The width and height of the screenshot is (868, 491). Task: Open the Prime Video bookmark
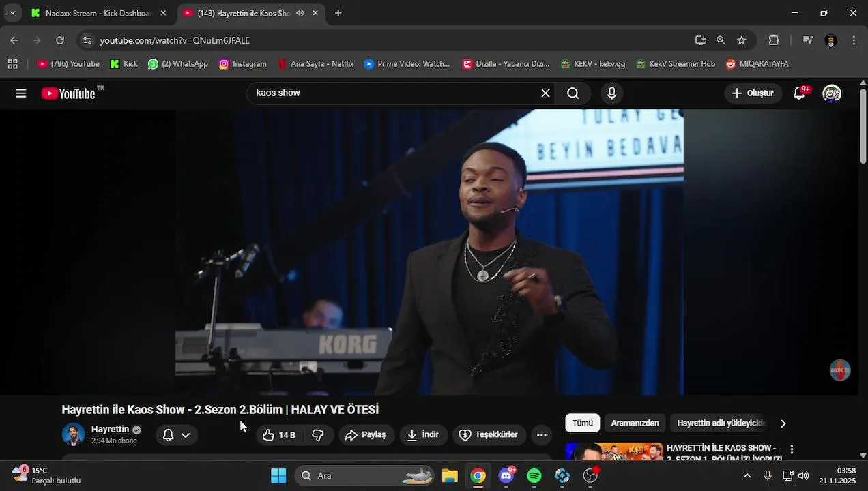coord(407,63)
